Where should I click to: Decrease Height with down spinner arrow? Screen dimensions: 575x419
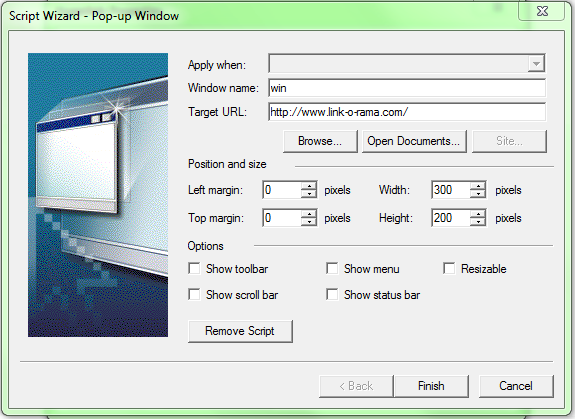point(478,222)
